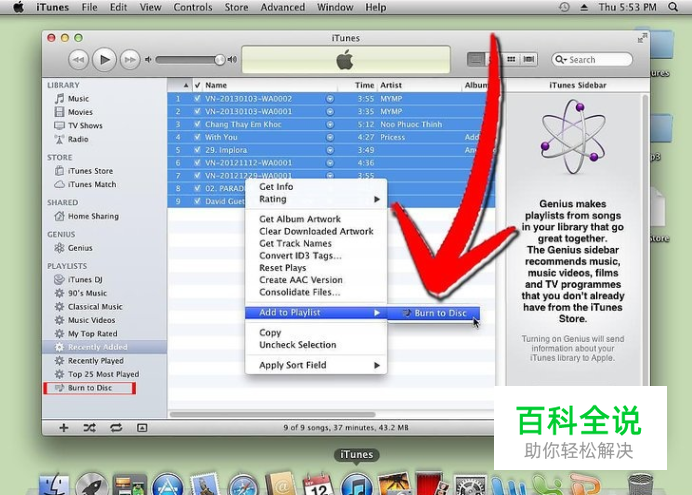Click the low volume speaker icon

point(148,60)
